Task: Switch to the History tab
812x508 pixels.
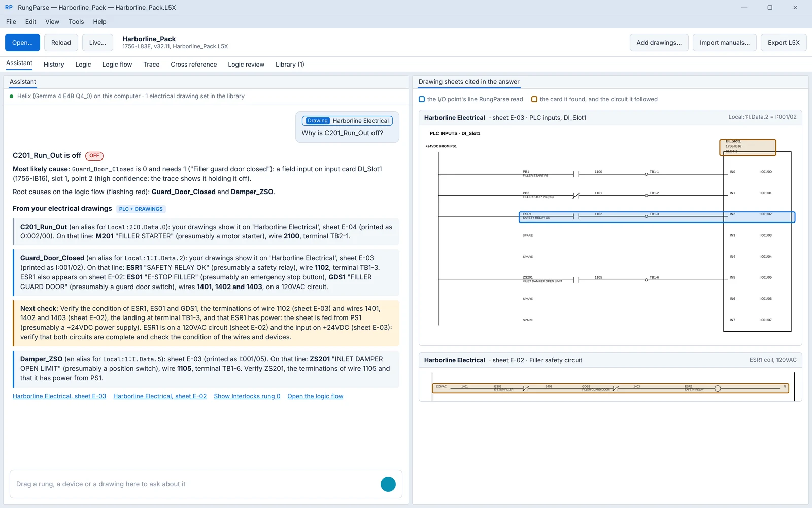Action: click(54, 65)
